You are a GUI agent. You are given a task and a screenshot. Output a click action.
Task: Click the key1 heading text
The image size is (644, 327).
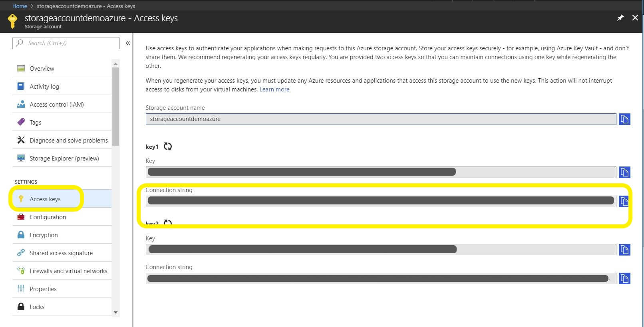click(152, 147)
